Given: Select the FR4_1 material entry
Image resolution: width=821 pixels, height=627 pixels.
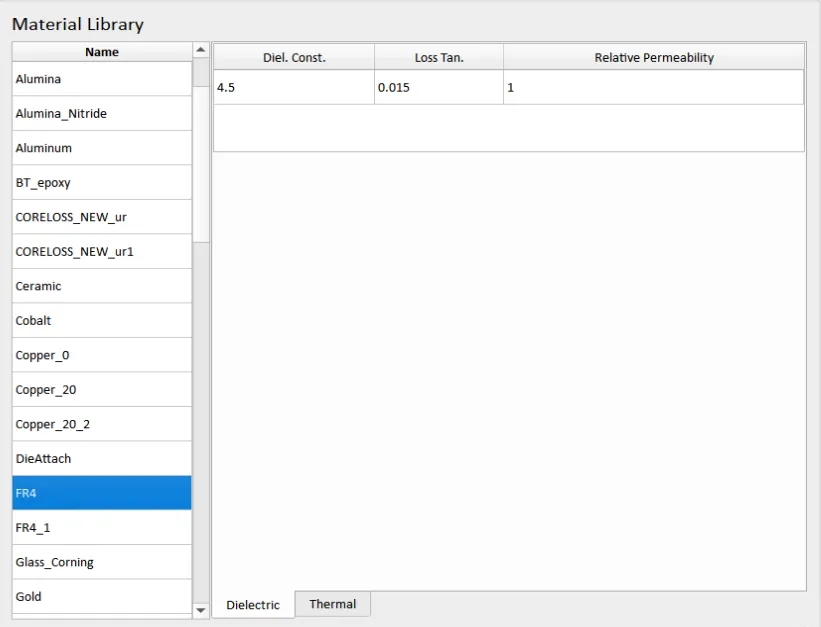Looking at the screenshot, I should [101, 528].
